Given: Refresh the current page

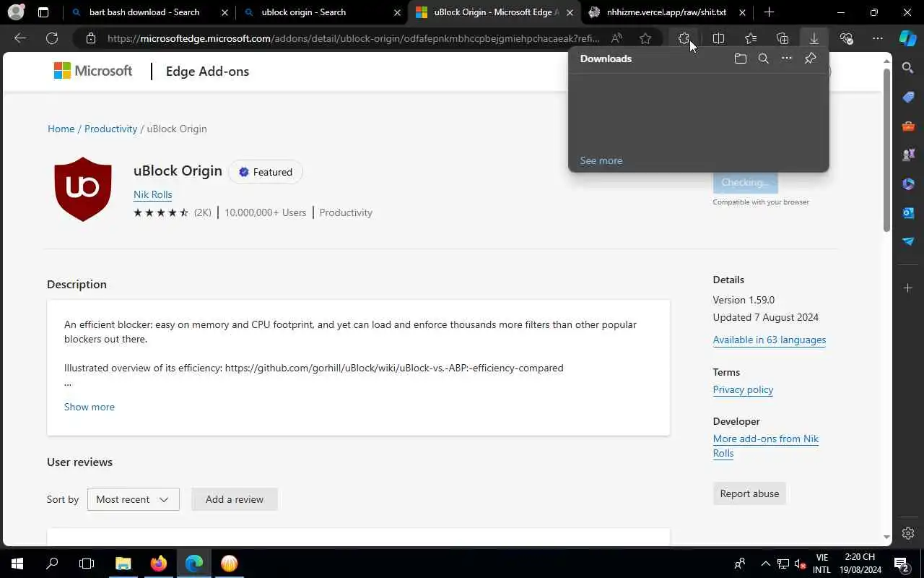Looking at the screenshot, I should 52,38.
